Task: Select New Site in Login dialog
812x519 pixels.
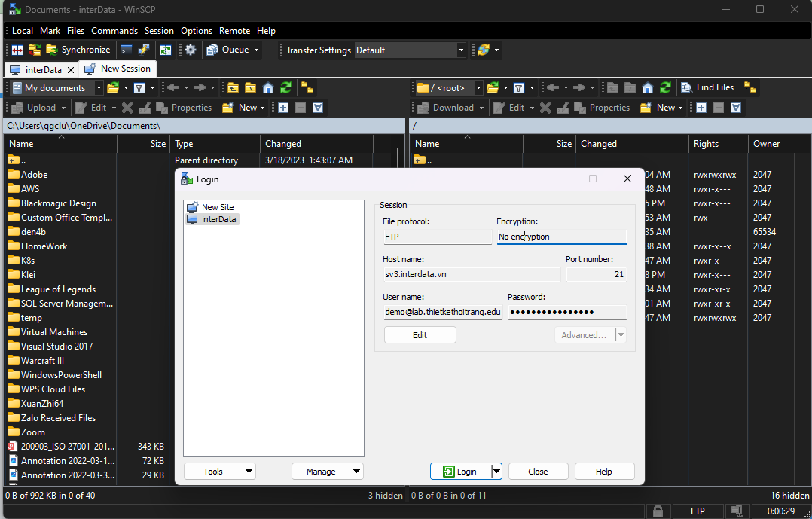Action: click(x=211, y=207)
